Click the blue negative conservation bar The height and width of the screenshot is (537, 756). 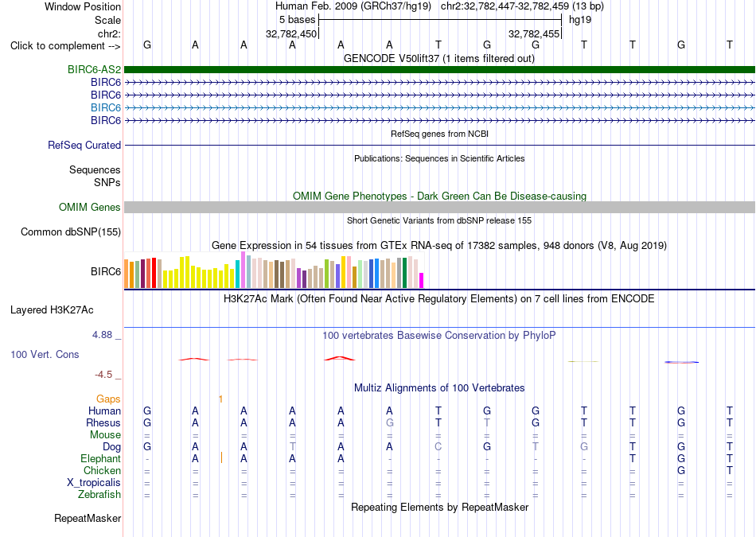point(681,362)
